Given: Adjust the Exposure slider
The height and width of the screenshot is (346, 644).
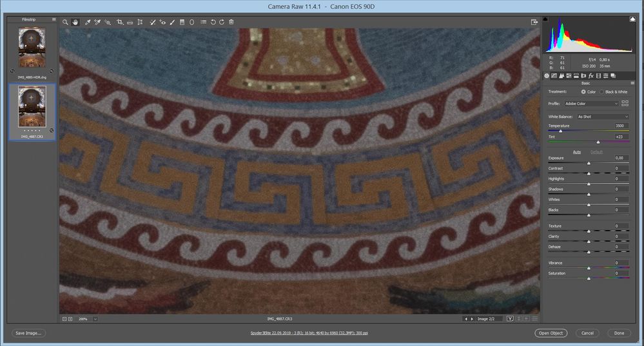Looking at the screenshot, I should [589, 163].
